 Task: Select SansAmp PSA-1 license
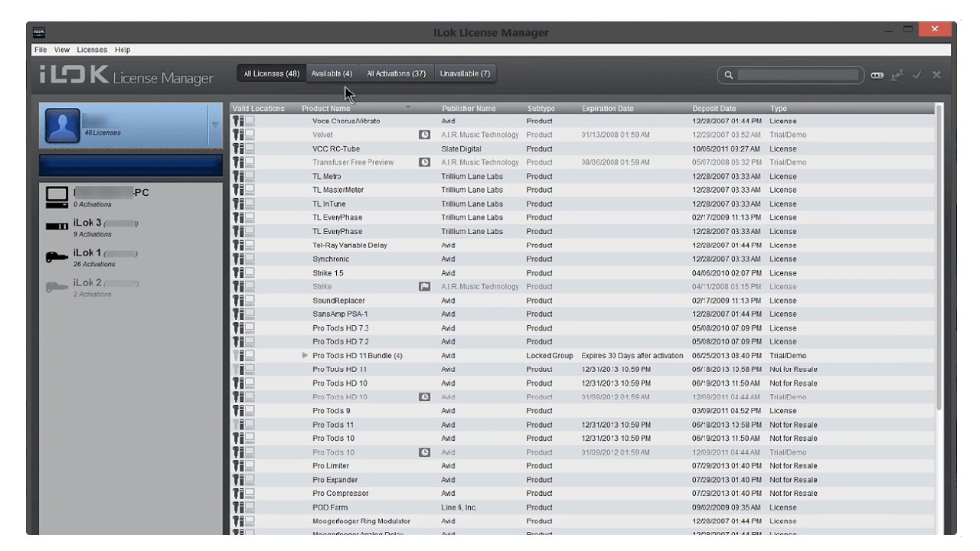582,314
